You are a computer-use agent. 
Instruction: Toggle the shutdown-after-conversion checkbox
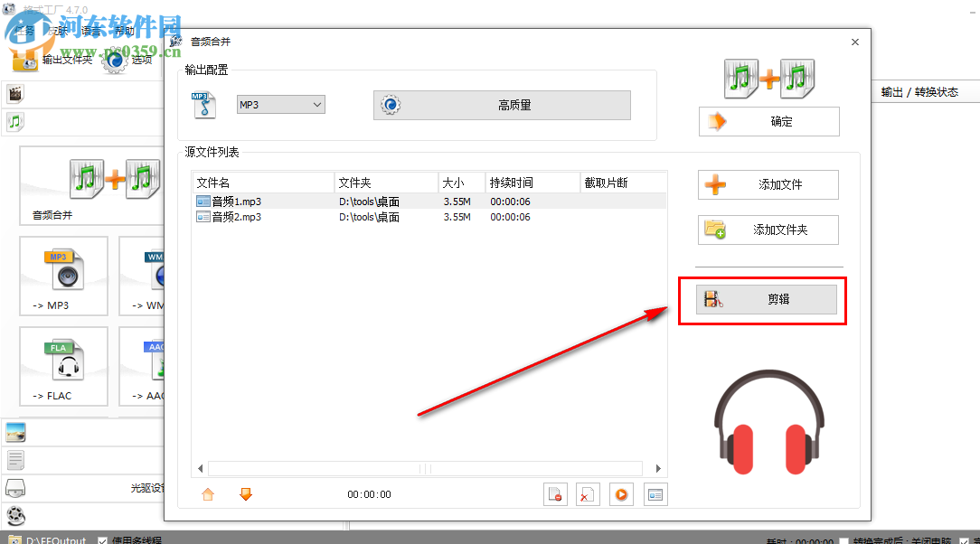(845, 539)
